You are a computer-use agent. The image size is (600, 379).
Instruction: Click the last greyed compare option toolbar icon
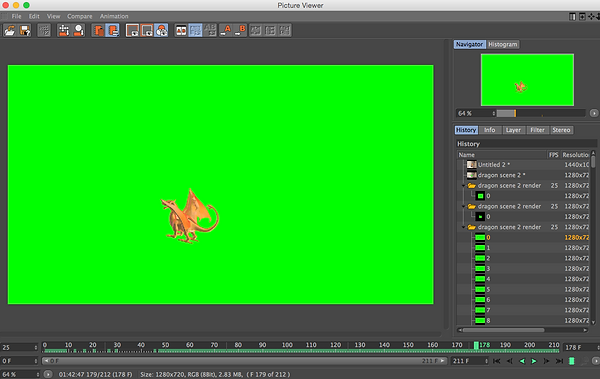point(285,31)
